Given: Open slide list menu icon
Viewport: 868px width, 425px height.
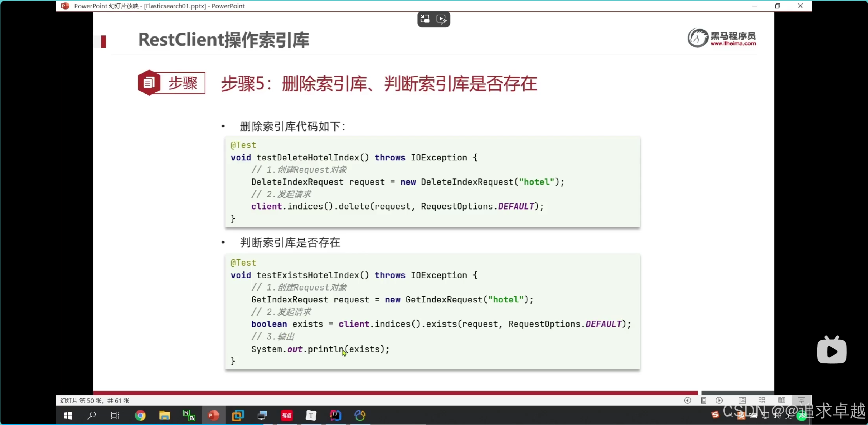Looking at the screenshot, I should coord(704,400).
